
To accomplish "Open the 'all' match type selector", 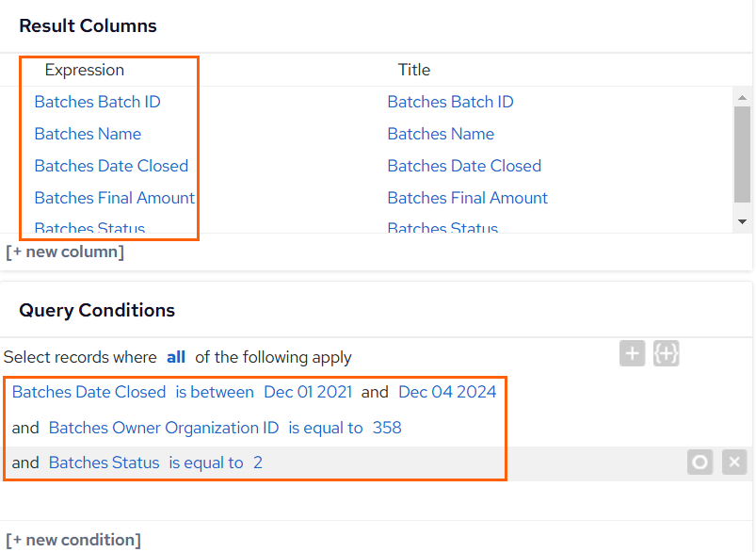I will [176, 357].
